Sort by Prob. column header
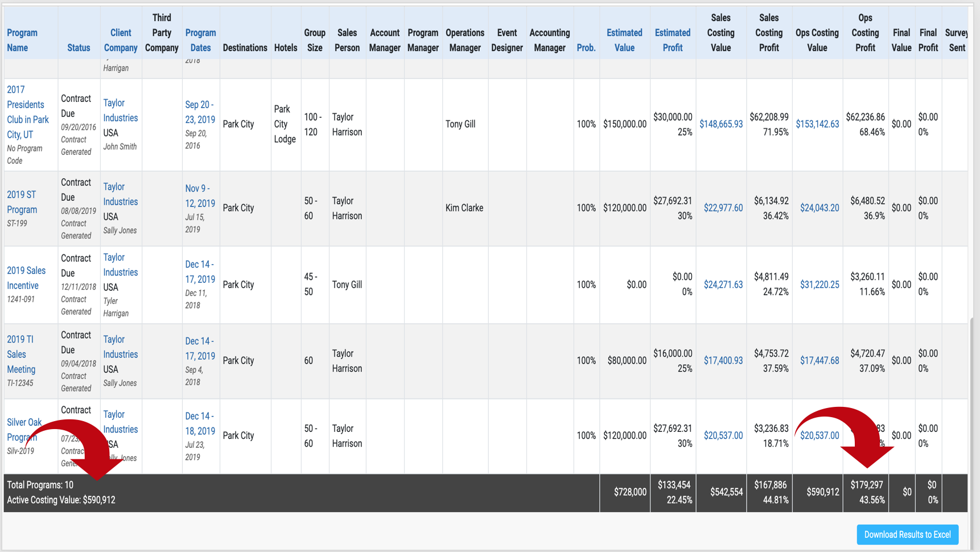The width and height of the screenshot is (980, 552). click(586, 48)
